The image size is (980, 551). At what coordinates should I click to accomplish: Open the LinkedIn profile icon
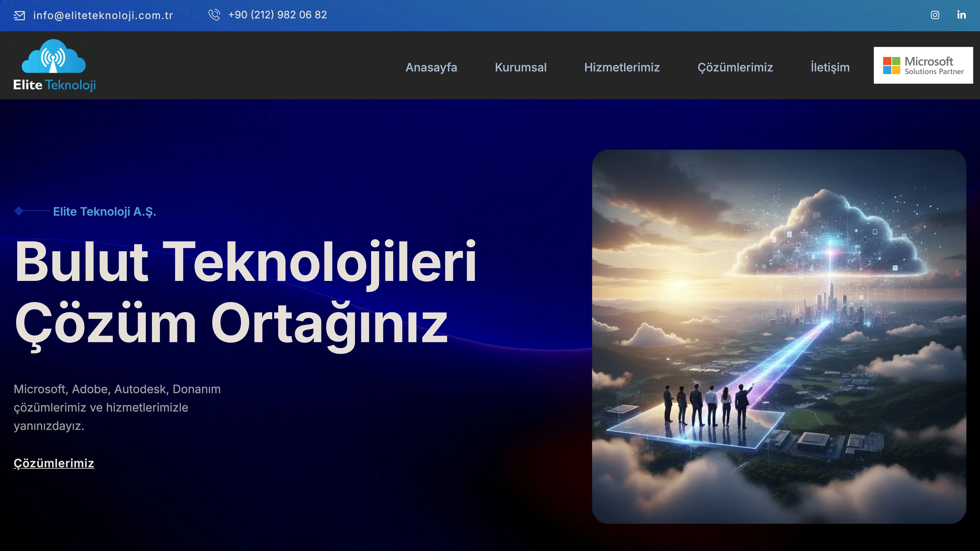961,15
